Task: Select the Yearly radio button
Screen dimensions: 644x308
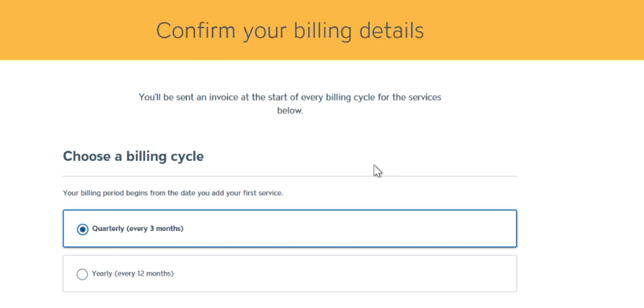Action: click(x=82, y=274)
